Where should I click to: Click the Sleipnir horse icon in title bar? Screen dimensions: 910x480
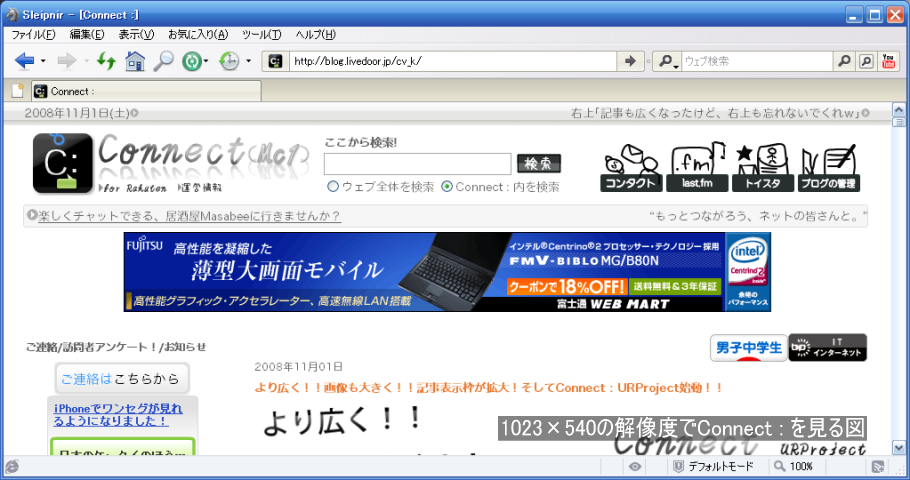[12, 15]
